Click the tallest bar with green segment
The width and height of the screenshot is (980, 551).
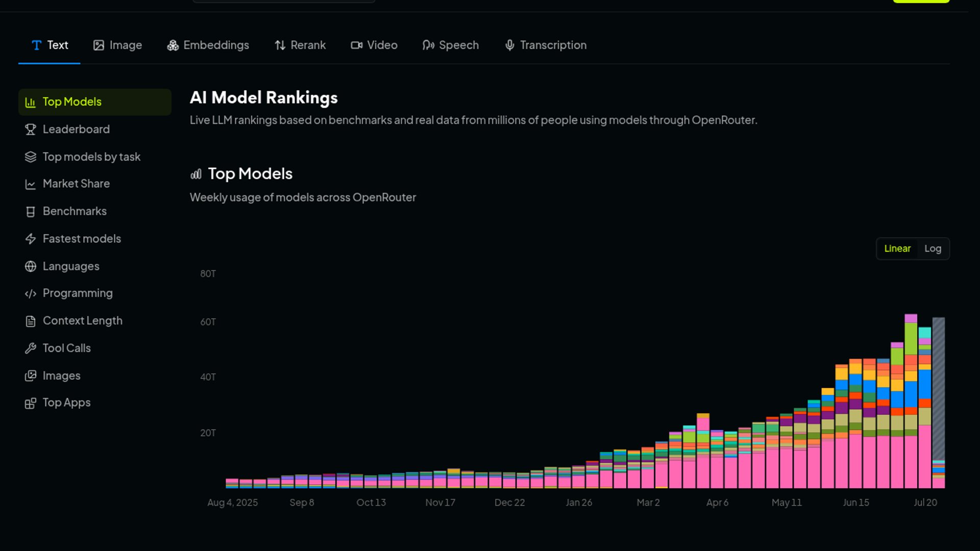pos(911,401)
